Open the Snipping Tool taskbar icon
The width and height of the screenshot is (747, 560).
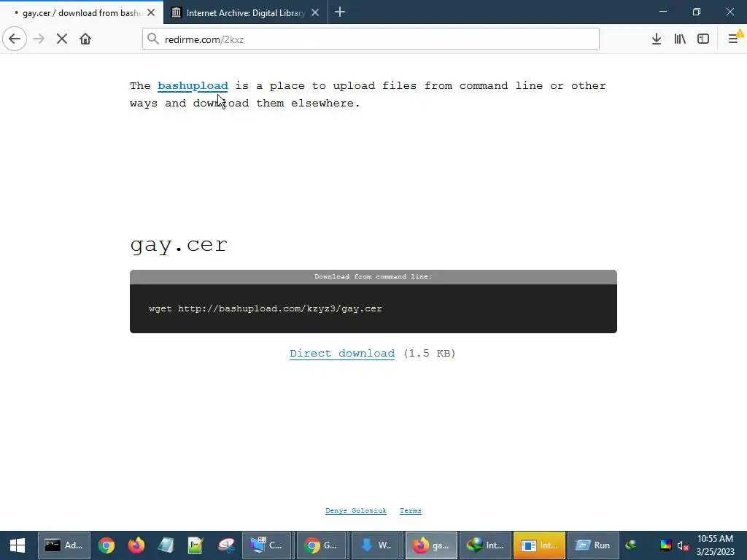pos(226,545)
